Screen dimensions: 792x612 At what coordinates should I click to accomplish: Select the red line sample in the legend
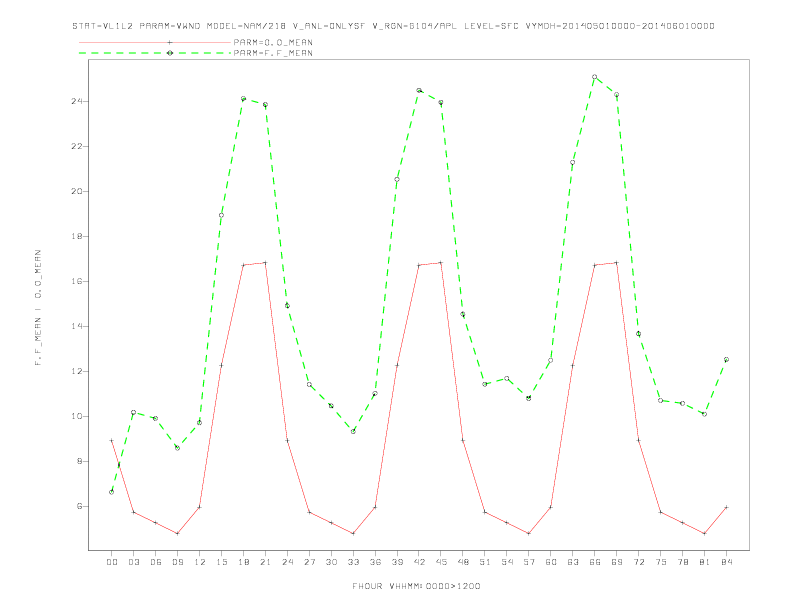155,42
